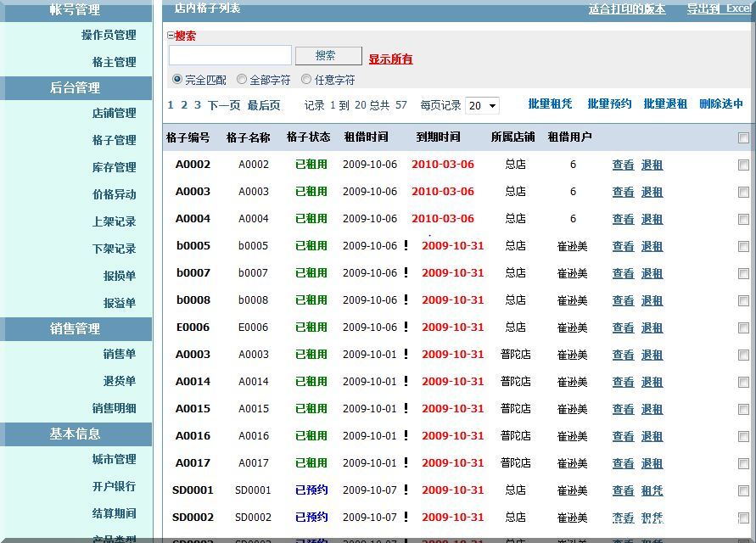Click 退租 for row b0005
Image resolution: width=756 pixels, height=543 pixels.
652,246
